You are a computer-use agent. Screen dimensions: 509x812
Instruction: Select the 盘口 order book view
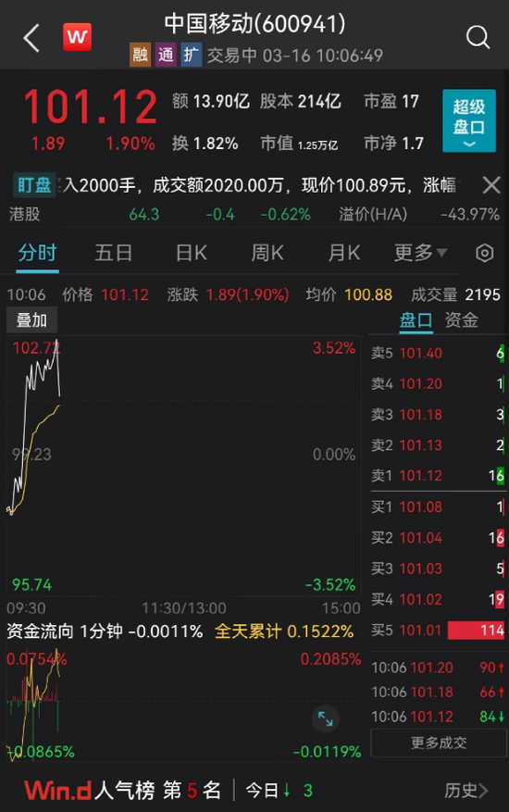pyautogui.click(x=416, y=320)
